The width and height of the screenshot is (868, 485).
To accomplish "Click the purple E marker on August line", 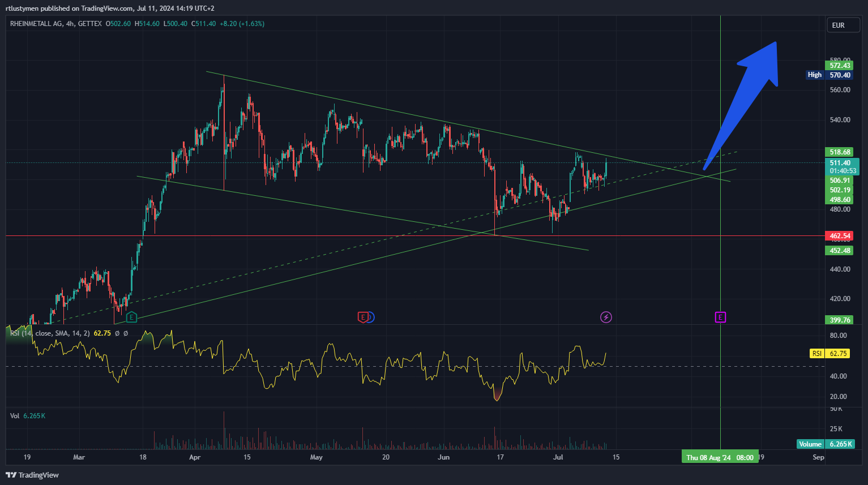I will tap(720, 317).
